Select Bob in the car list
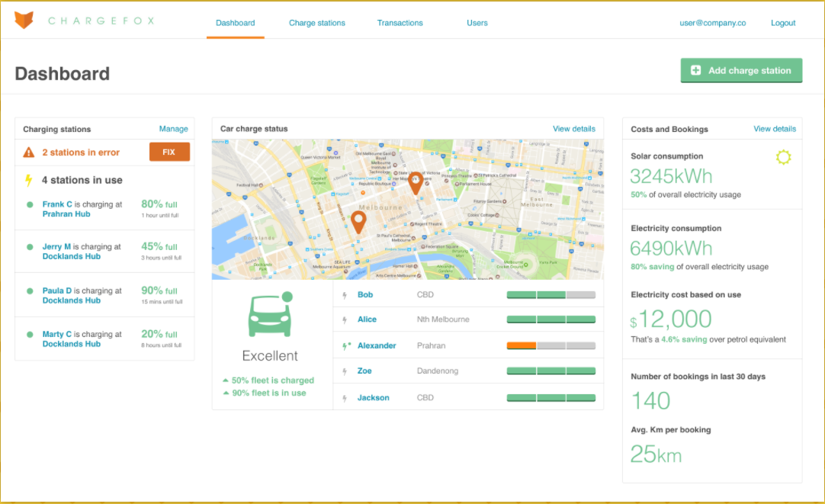825x504 pixels. tap(365, 294)
